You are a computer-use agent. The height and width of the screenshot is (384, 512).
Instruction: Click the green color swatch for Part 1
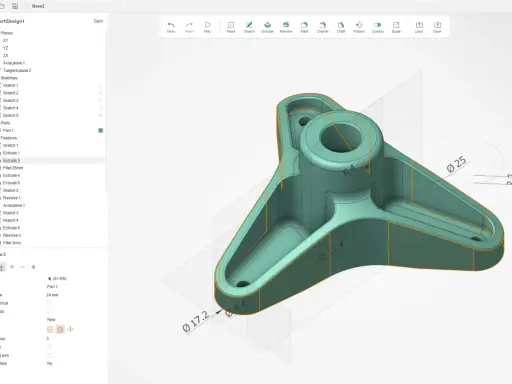click(100, 130)
